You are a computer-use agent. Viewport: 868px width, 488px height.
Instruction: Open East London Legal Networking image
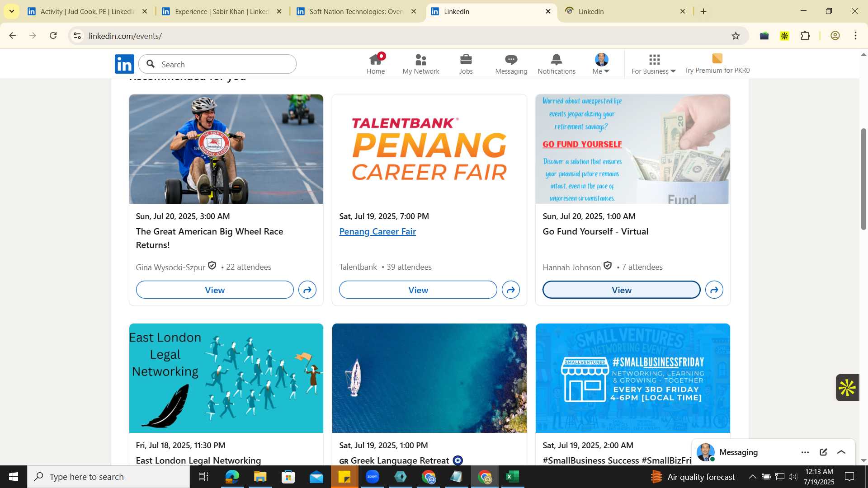(x=226, y=378)
